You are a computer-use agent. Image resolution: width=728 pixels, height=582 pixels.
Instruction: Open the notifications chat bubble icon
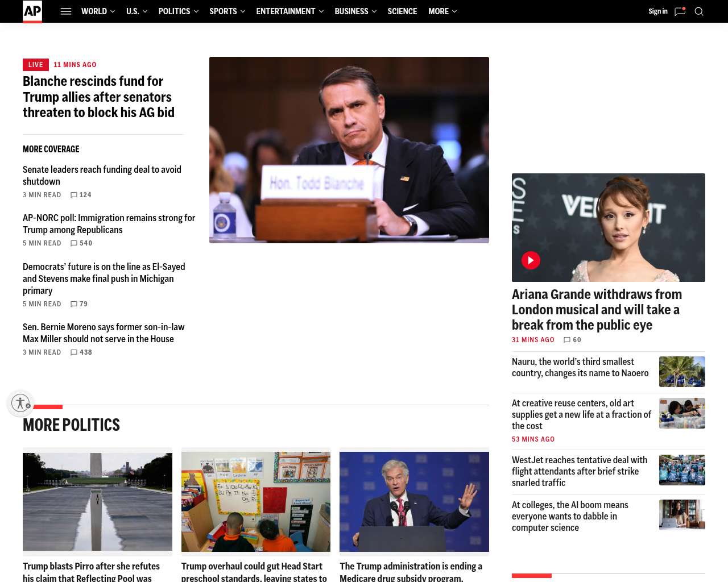pyautogui.click(x=680, y=11)
